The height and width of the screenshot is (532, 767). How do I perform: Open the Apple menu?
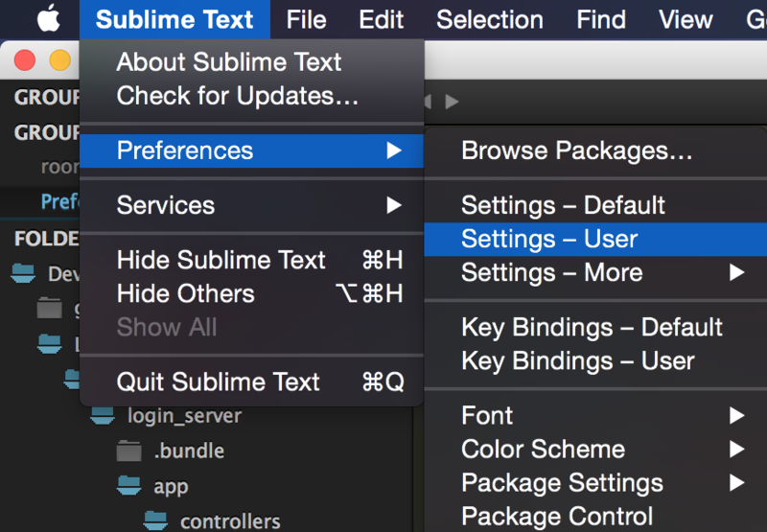49,18
